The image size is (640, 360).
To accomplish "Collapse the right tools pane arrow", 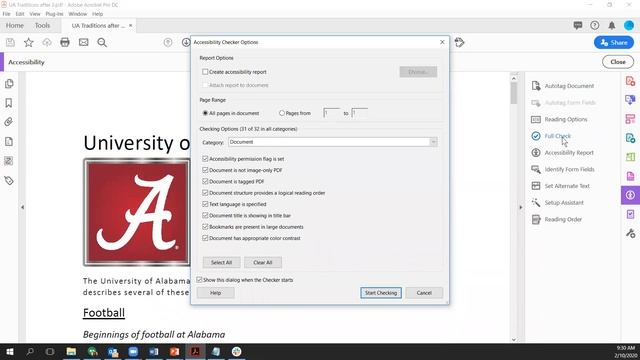I will click(520, 207).
